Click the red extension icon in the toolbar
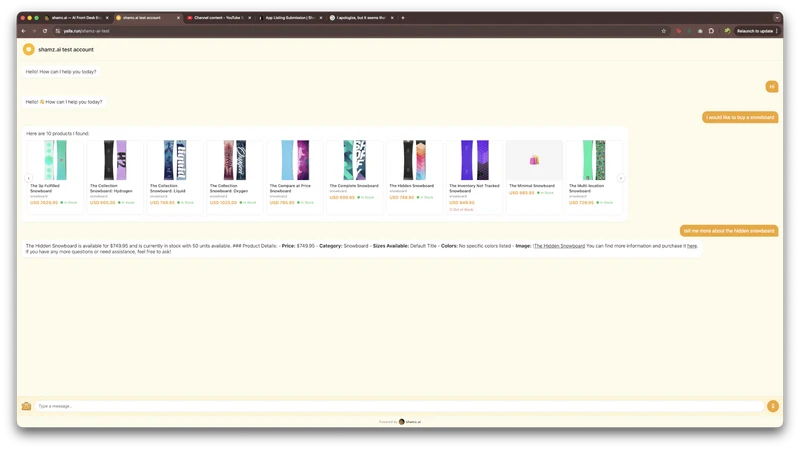 [x=679, y=31]
